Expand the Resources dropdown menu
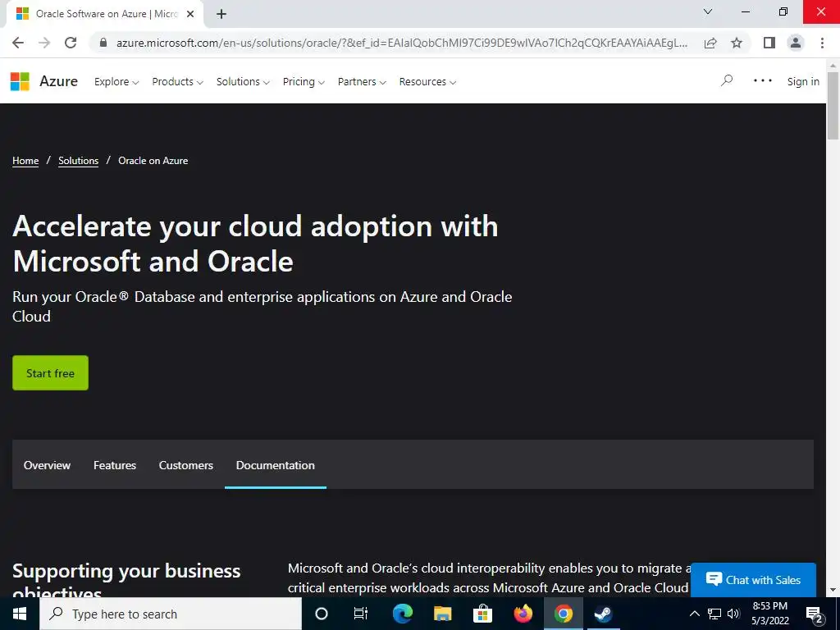Viewport: 840px width, 630px height. [x=427, y=82]
